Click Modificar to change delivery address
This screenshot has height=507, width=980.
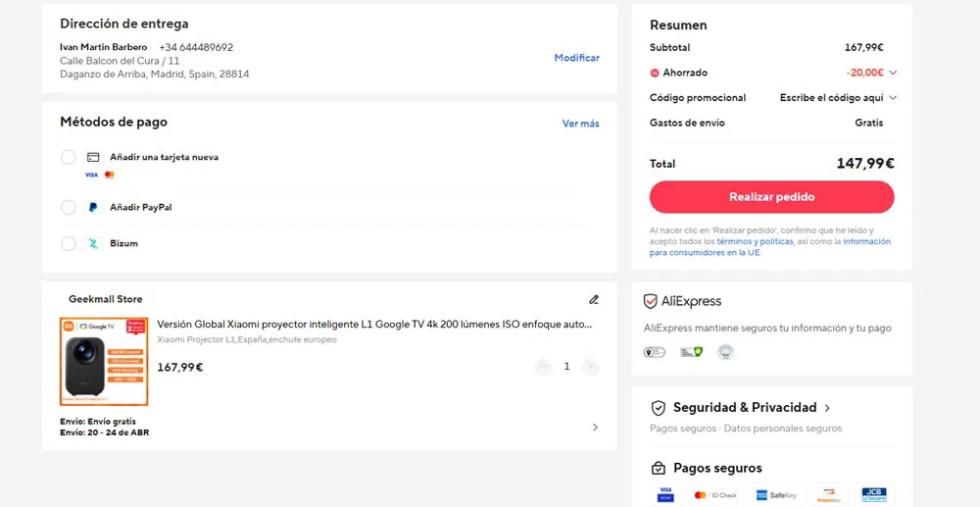[577, 58]
